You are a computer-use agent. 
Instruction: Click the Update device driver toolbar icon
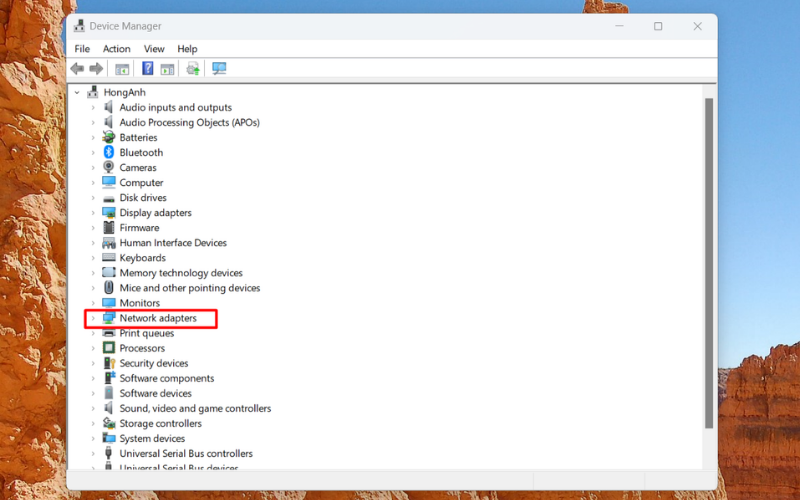[x=193, y=69]
